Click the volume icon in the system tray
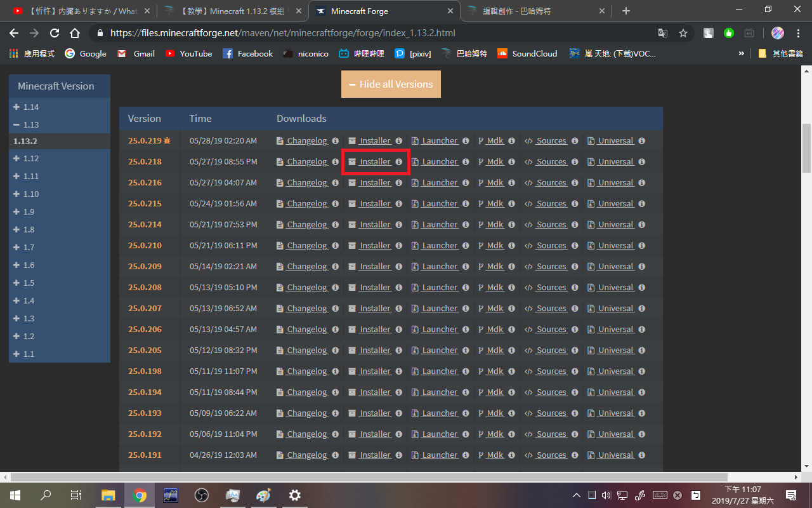Screen dimensions: 812x508 [606, 495]
